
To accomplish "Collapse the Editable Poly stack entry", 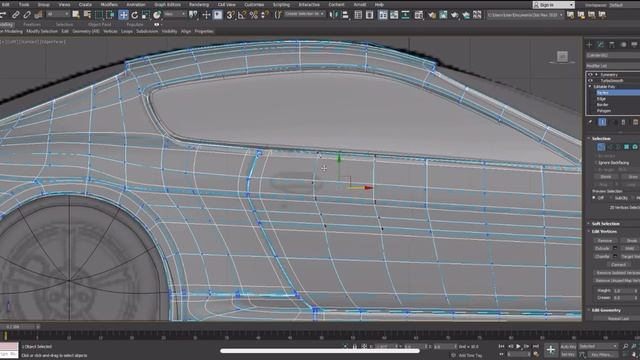I will coord(590,87).
